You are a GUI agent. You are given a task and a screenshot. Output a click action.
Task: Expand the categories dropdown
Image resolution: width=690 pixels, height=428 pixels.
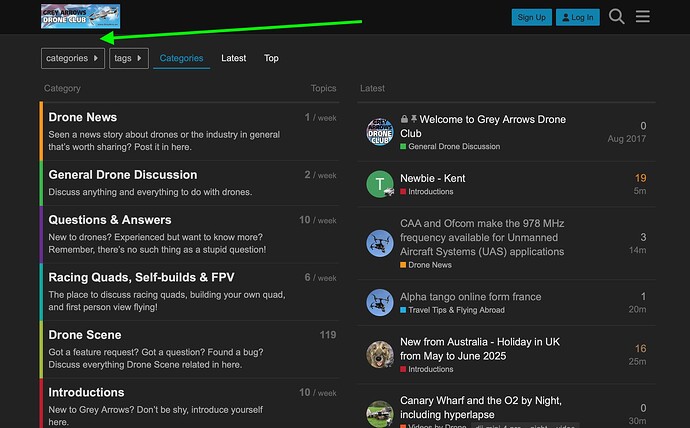click(73, 58)
